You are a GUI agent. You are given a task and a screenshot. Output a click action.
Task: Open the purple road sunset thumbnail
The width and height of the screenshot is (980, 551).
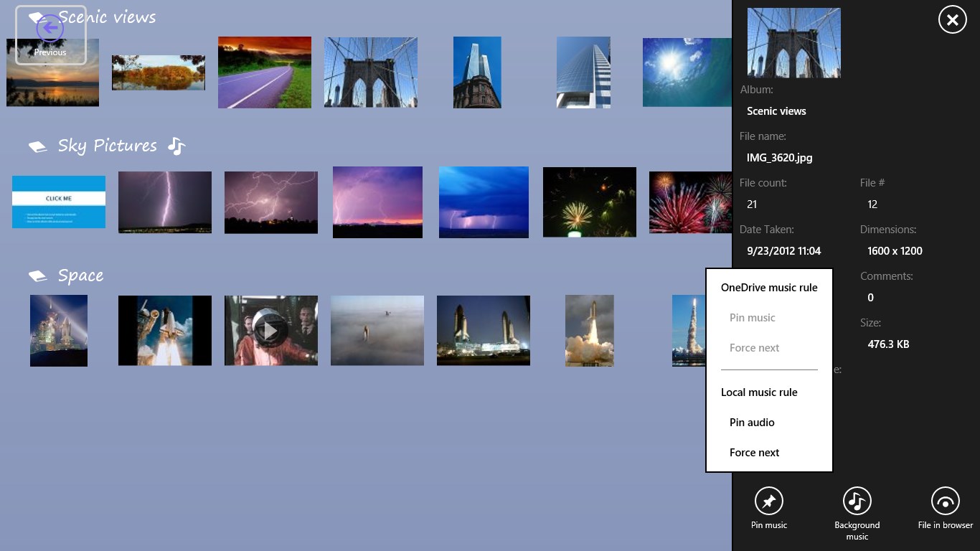click(264, 72)
